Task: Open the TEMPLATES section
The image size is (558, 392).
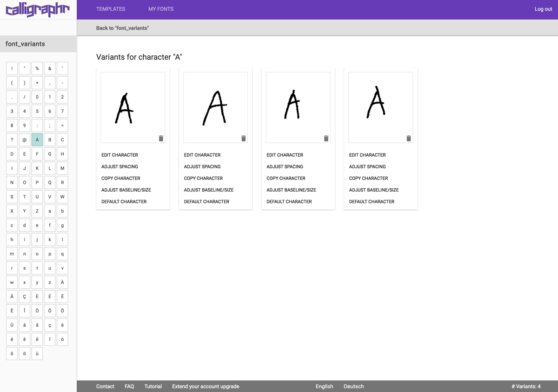Action: pos(111,9)
